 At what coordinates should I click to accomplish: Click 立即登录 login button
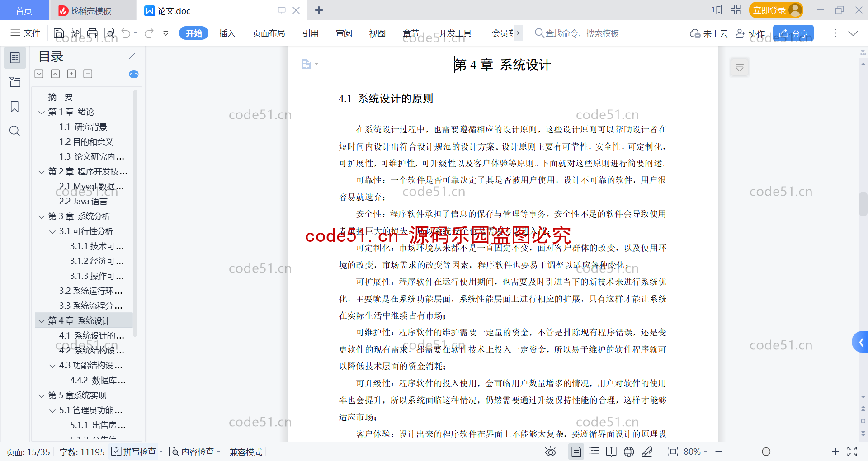pos(776,10)
